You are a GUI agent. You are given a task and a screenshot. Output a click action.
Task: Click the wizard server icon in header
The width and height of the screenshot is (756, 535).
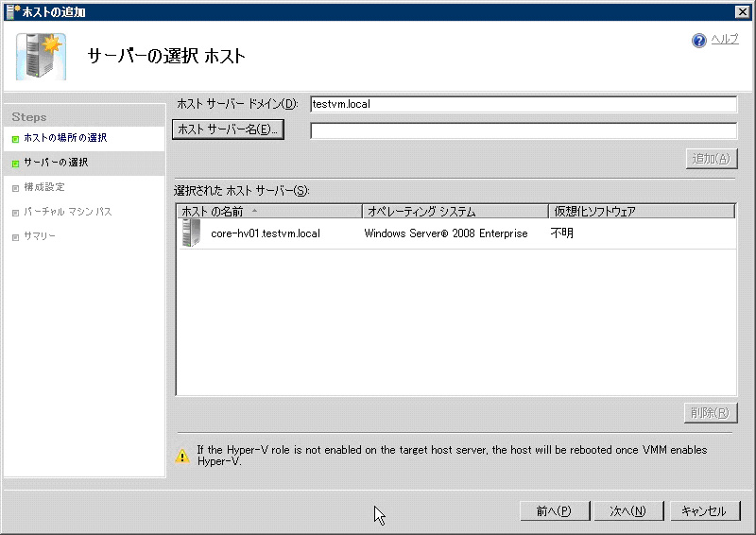pyautogui.click(x=40, y=56)
